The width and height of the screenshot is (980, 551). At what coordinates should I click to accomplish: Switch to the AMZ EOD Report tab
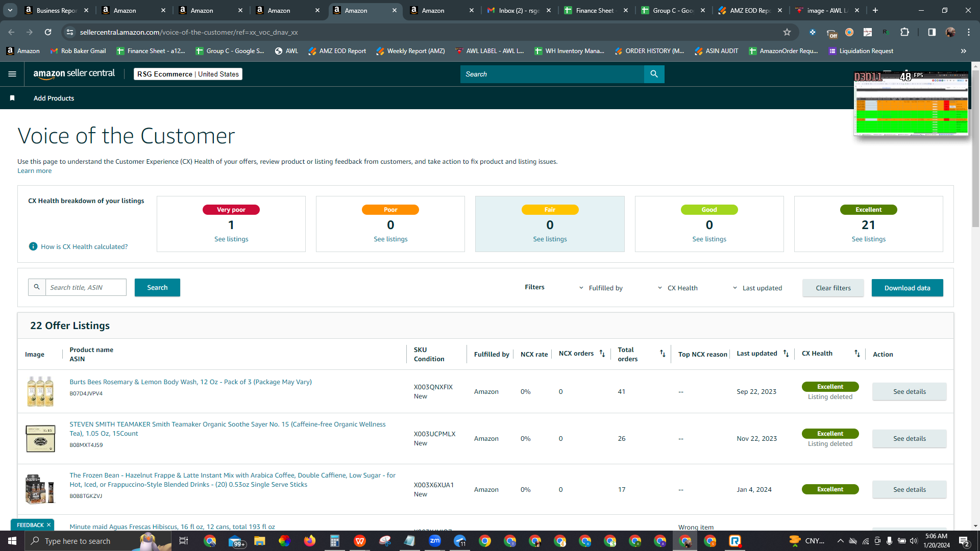tap(750, 10)
